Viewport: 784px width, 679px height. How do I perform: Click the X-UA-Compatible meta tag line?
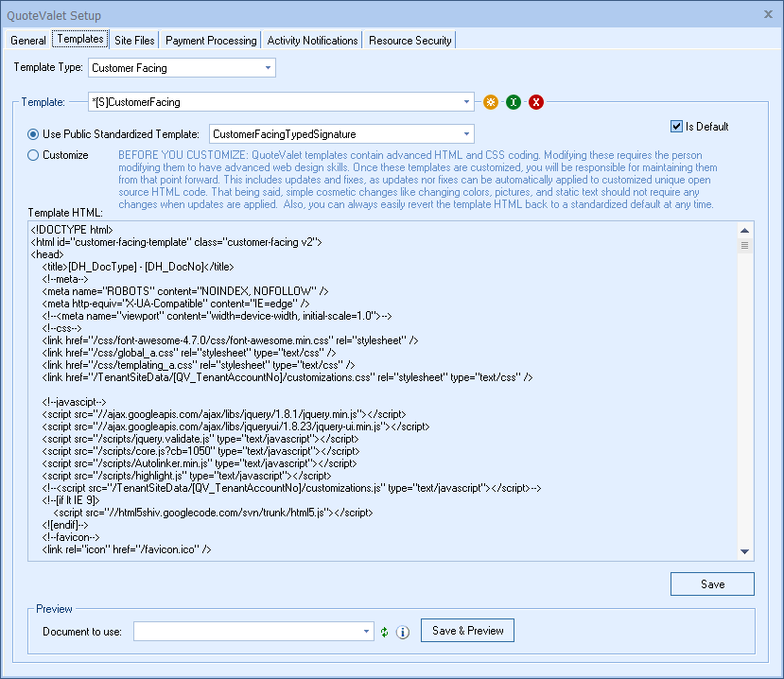[176, 304]
